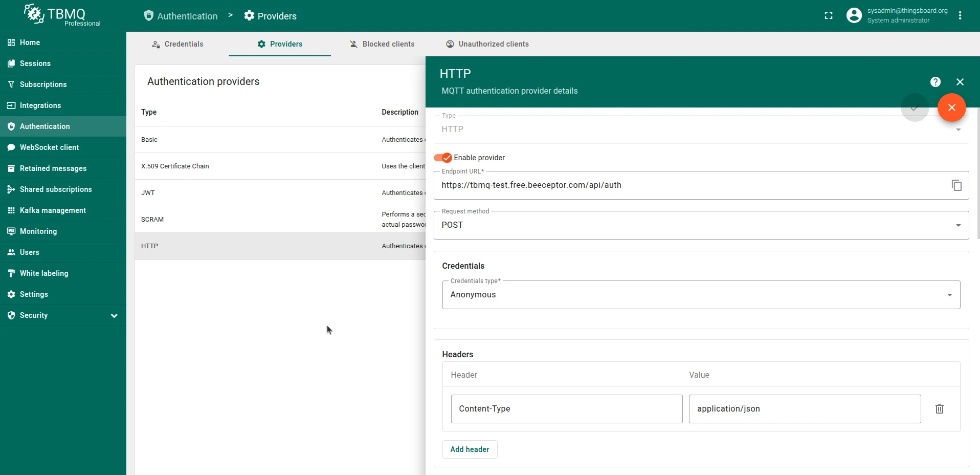Image resolution: width=980 pixels, height=475 pixels.
Task: Switch to the Credentials tab
Action: pyautogui.click(x=177, y=44)
